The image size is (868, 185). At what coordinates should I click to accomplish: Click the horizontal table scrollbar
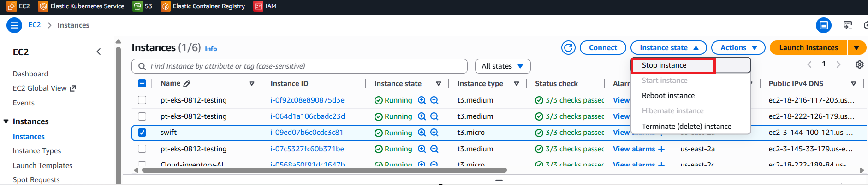tap(324, 170)
